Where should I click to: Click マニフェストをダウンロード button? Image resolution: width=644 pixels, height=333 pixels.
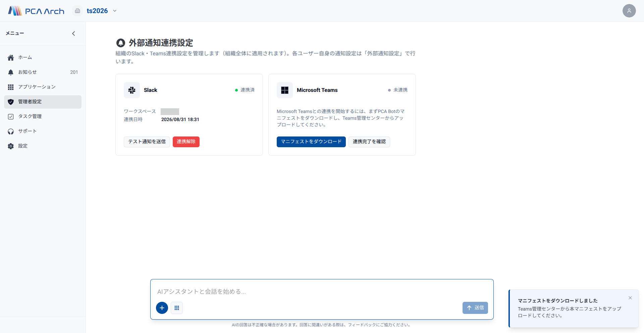click(x=311, y=142)
